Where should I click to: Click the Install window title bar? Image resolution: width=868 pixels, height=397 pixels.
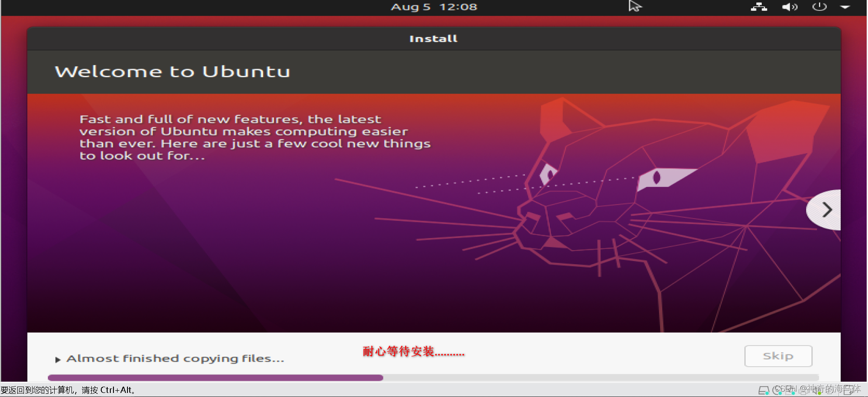tap(434, 38)
